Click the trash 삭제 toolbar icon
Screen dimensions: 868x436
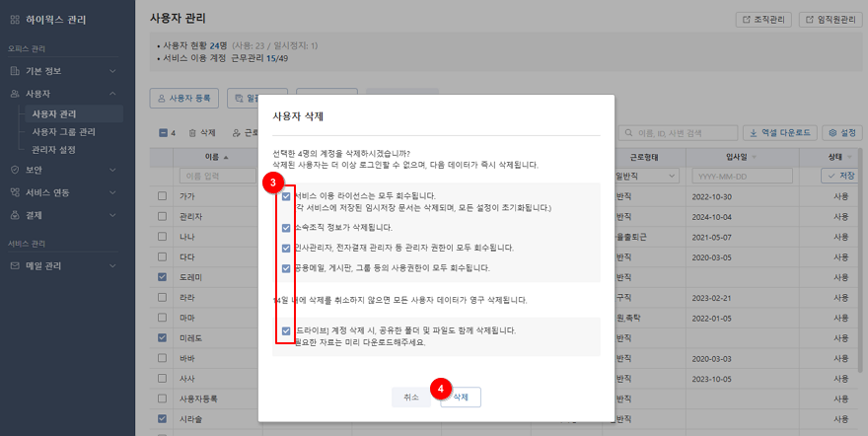click(201, 132)
